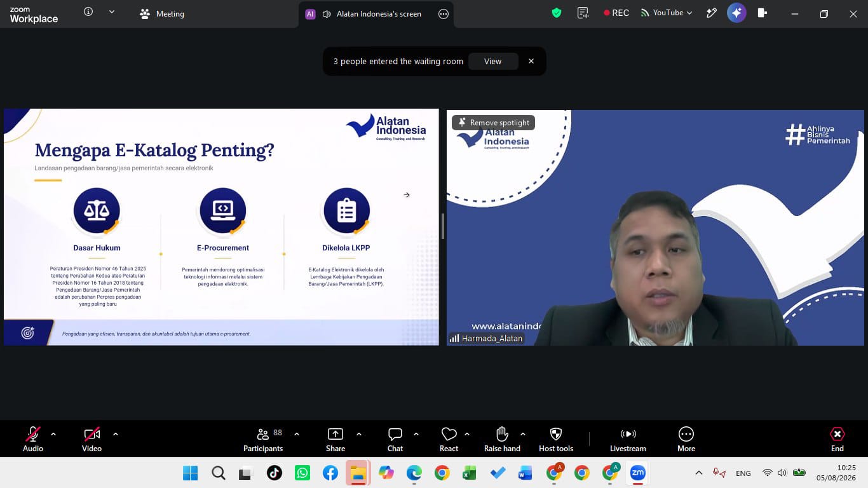This screenshot has width=868, height=488.
Task: Click the taskbar microphone in-use indicator
Action: pyautogui.click(x=719, y=473)
